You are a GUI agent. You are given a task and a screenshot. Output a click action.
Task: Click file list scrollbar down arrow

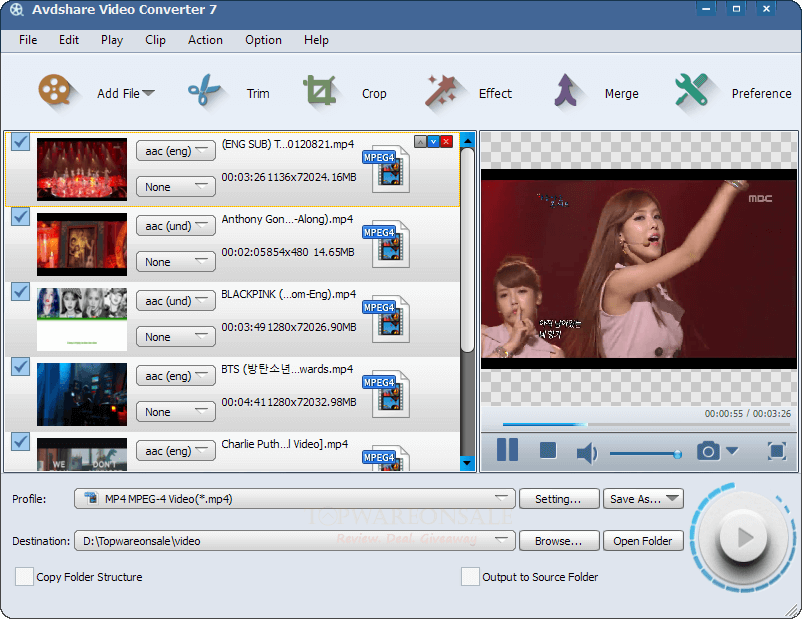tap(467, 463)
